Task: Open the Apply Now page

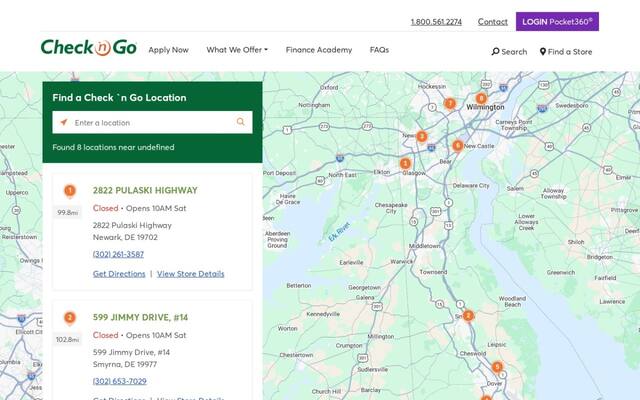Action: point(168,50)
